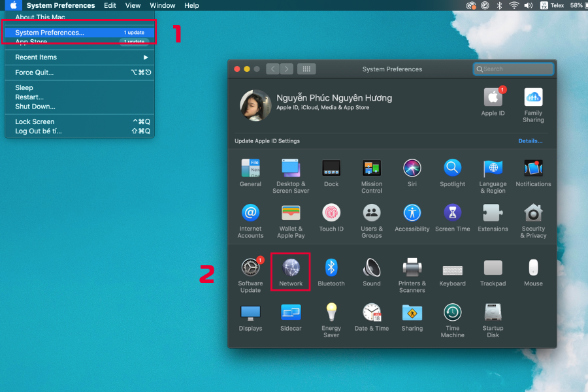Open the View menu in menu bar

point(133,5)
